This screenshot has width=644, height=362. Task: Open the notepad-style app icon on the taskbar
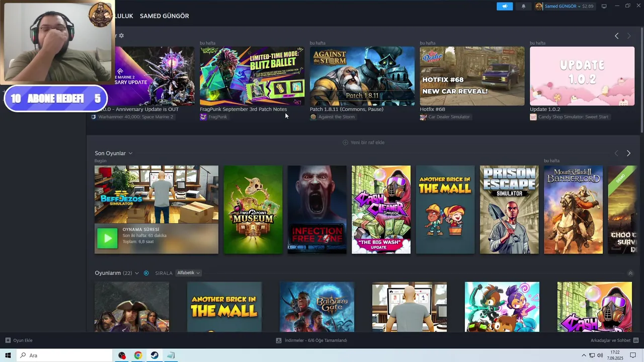[171, 355]
